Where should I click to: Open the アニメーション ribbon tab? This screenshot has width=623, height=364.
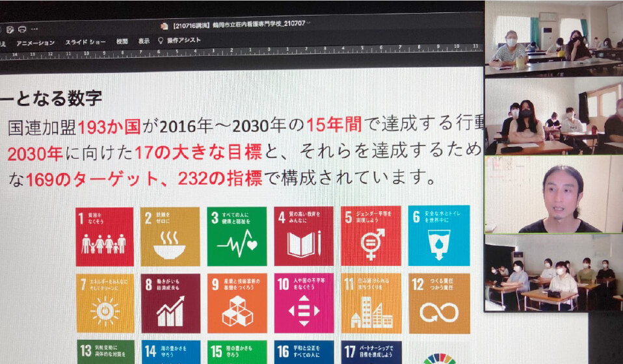(36, 42)
